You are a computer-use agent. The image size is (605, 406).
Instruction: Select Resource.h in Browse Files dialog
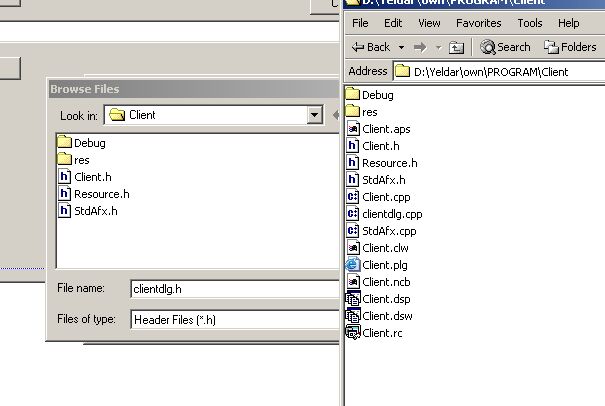100,194
